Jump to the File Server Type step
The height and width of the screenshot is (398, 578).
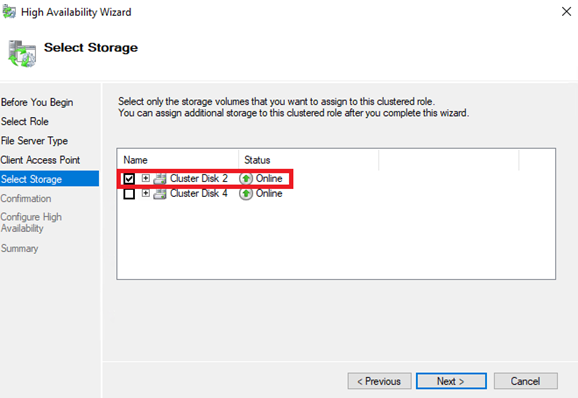point(34,140)
